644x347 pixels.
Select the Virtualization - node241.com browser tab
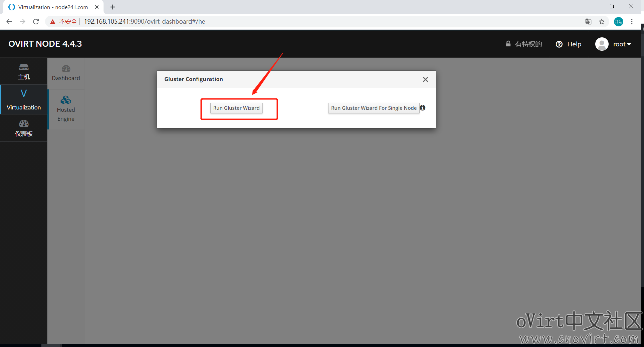(53, 7)
